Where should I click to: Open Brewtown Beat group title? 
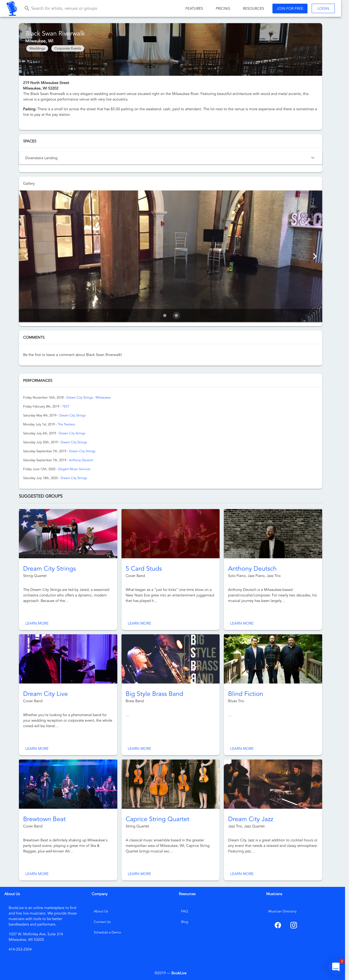coord(44,819)
